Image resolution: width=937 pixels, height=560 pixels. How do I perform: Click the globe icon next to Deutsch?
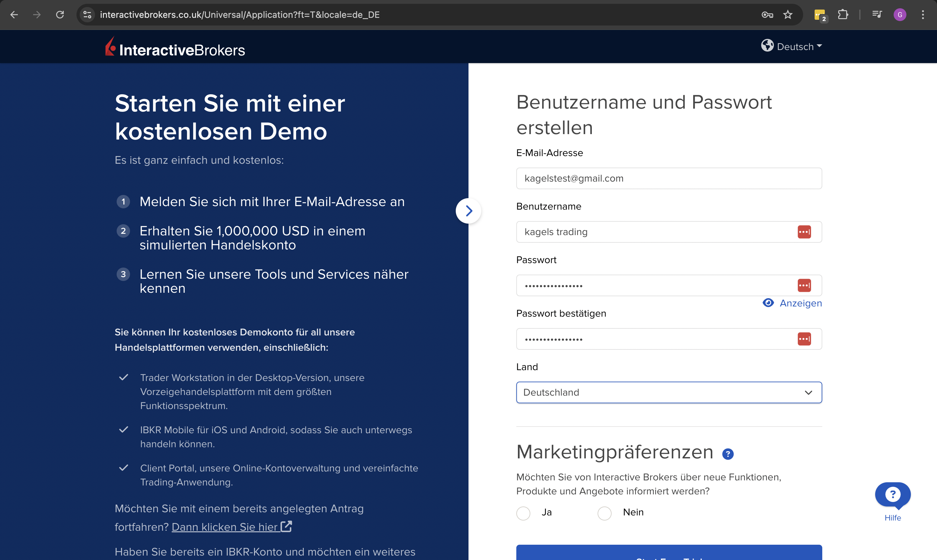767,46
